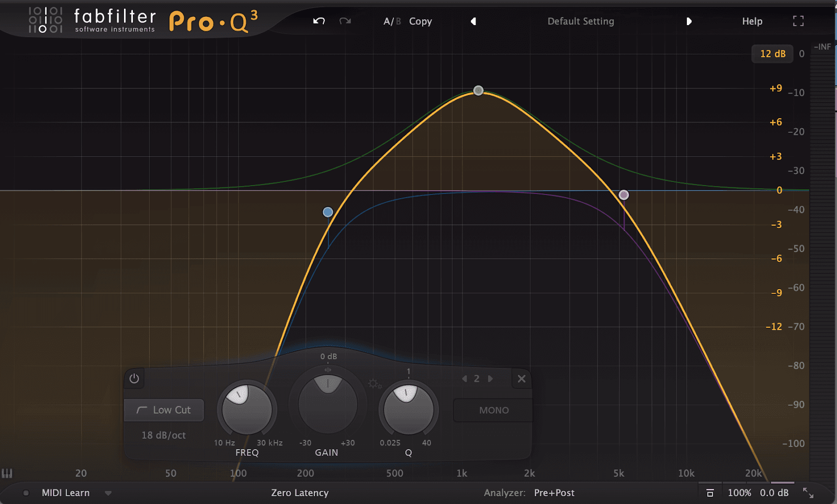Screen dimensions: 837x504
Task: Toggle the A/B state comparison
Action: (x=392, y=21)
